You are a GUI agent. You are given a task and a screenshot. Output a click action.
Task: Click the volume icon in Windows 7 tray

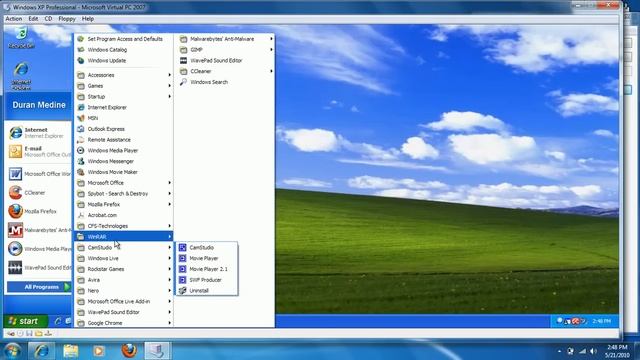click(593, 351)
